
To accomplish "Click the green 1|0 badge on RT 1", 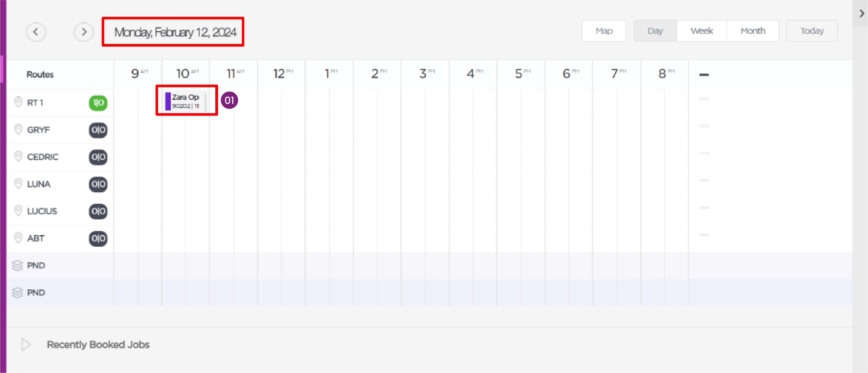I will coord(98,103).
